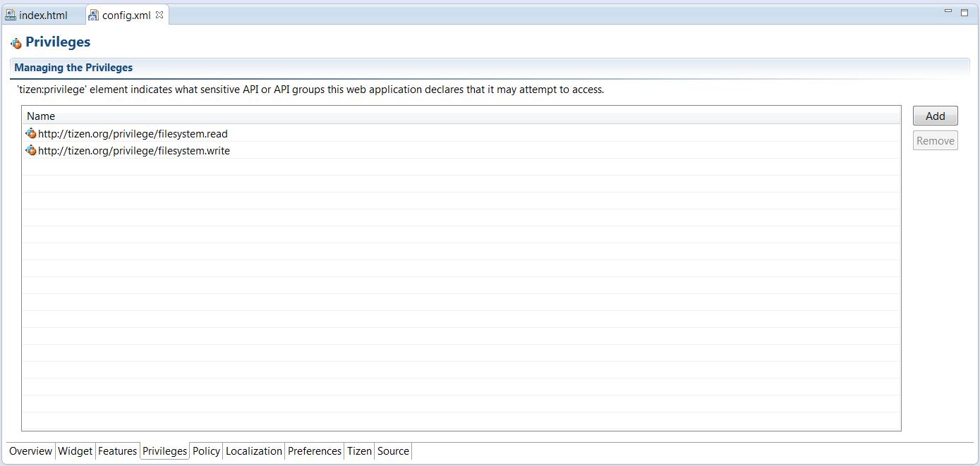Open the Widget tab

point(75,451)
